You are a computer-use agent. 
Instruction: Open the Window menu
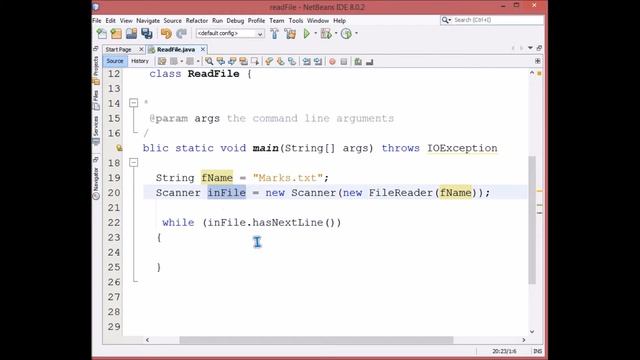coord(318,20)
